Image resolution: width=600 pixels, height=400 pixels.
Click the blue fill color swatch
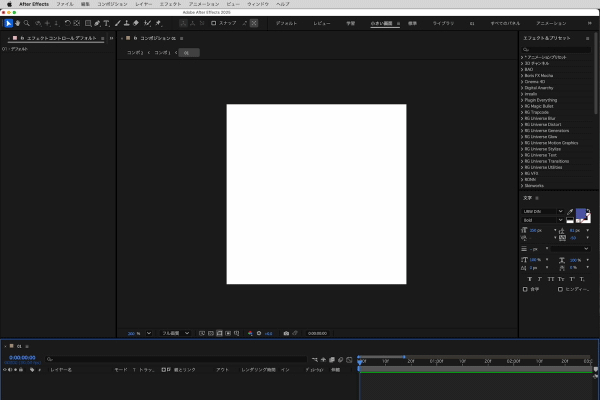tap(580, 214)
